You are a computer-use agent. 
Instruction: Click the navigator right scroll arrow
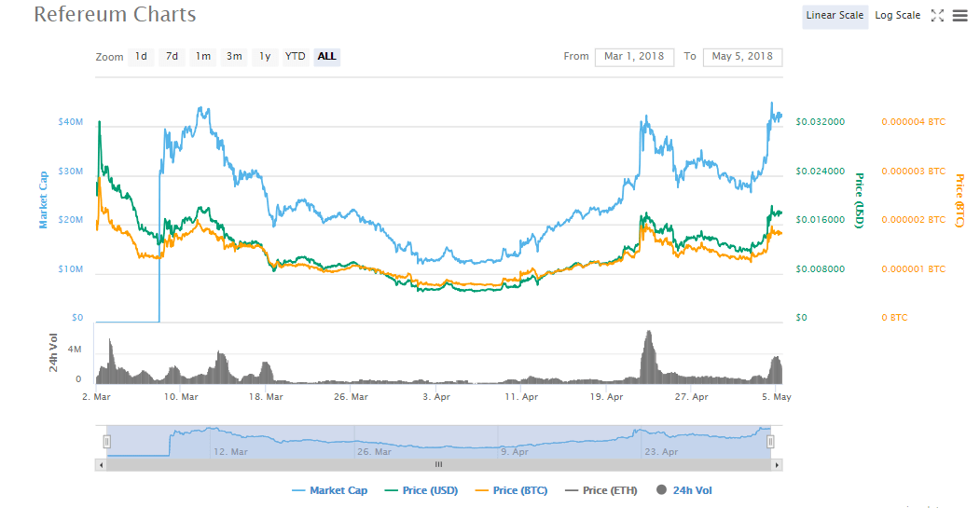click(777, 464)
